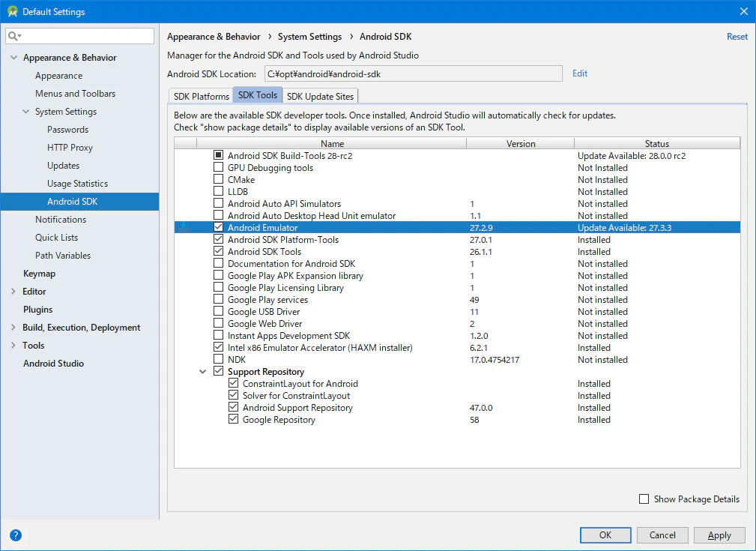Sort by Name column header
This screenshot has width=756, height=551.
tap(332, 143)
